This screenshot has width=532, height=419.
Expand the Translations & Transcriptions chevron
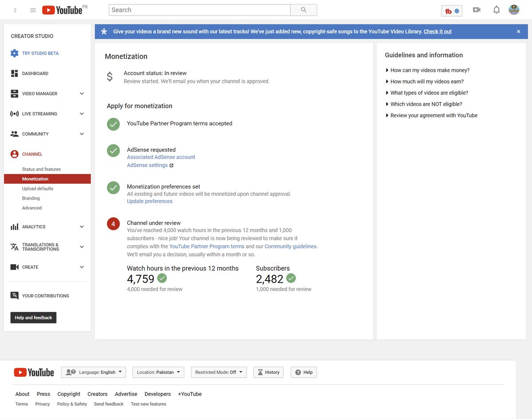(82, 247)
